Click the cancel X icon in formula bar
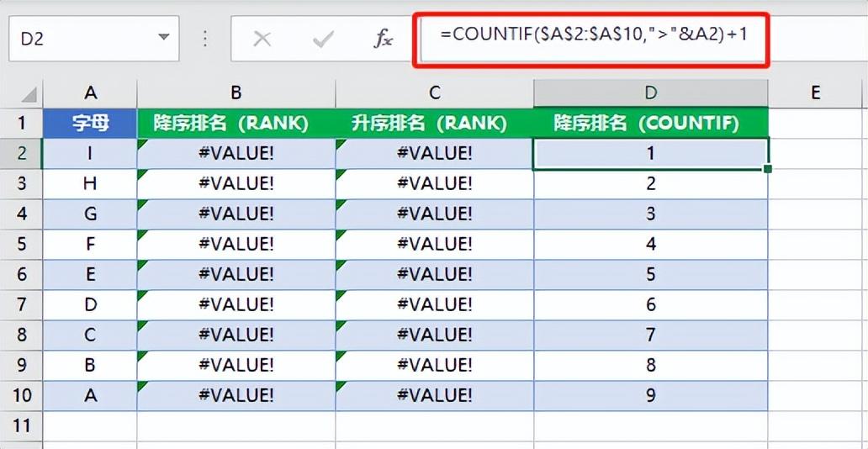Viewport: 868px width, 449px height. pos(262,39)
